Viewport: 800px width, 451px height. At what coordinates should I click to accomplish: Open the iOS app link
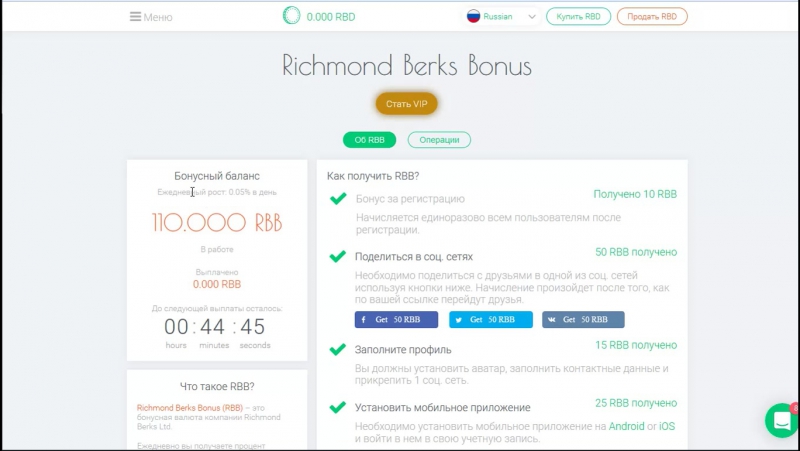click(667, 426)
